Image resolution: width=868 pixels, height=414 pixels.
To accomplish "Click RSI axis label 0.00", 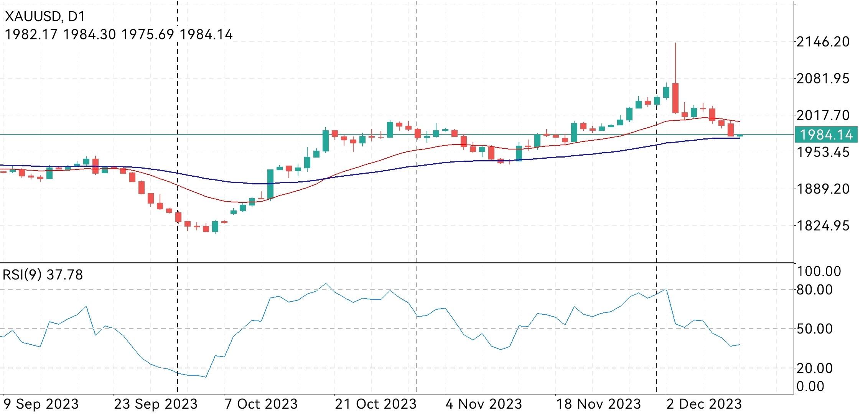I will [x=810, y=386].
